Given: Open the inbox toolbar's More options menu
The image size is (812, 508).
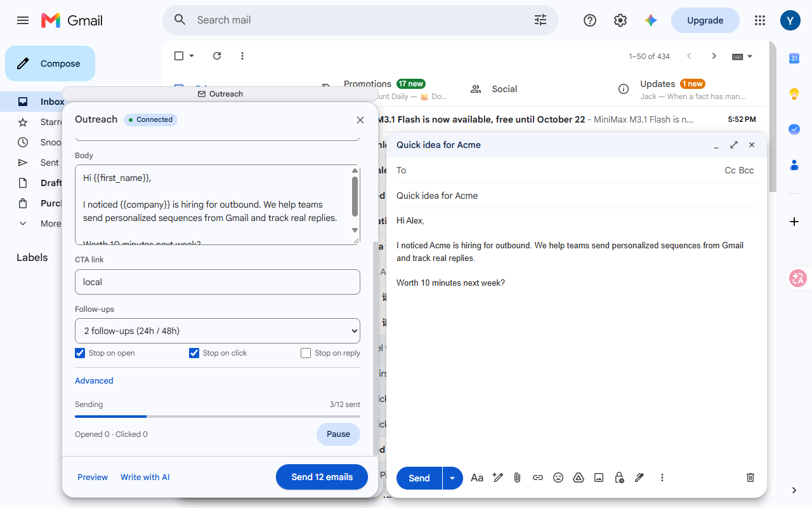Looking at the screenshot, I should [x=242, y=56].
